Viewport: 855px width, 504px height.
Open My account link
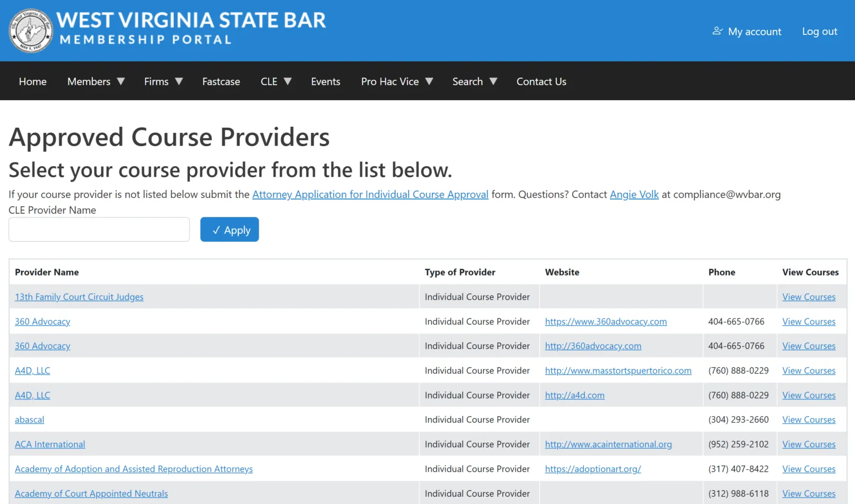coord(754,32)
